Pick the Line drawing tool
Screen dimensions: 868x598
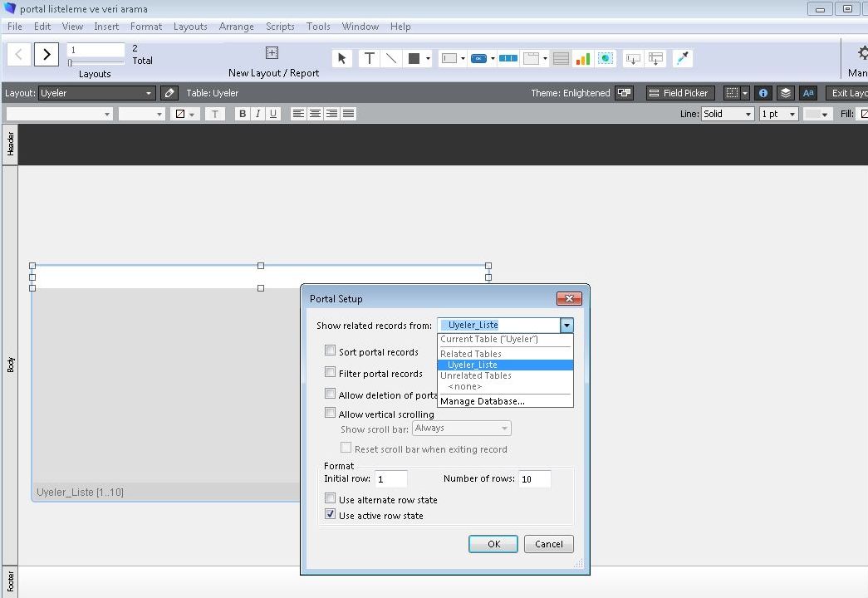pos(391,58)
